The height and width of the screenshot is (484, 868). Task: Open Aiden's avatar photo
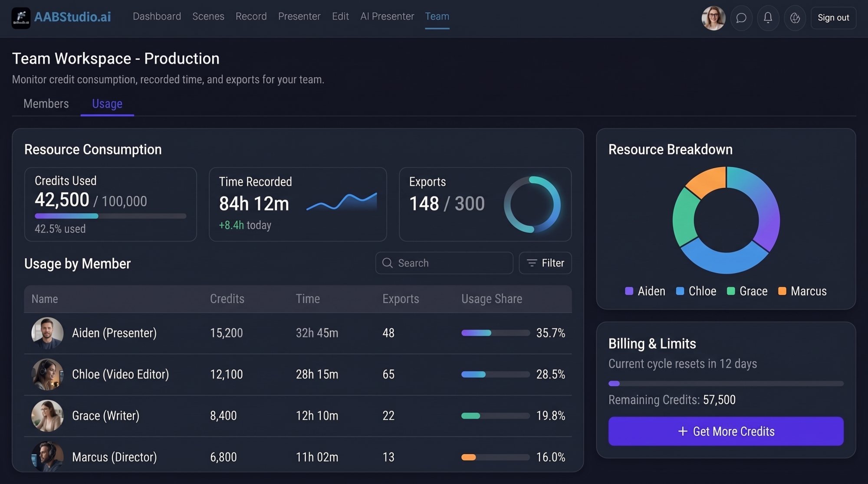47,333
